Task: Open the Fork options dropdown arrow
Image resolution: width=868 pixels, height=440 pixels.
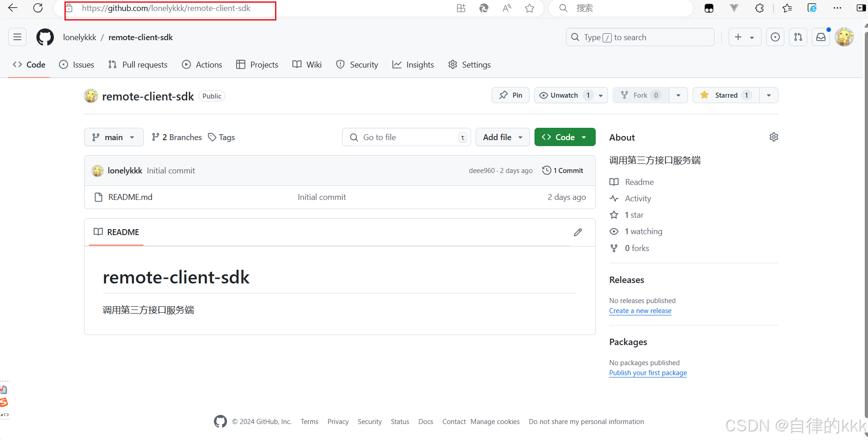Action: point(678,95)
